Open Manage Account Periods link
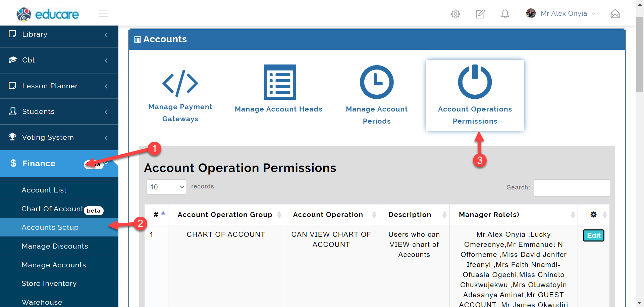 click(x=377, y=115)
